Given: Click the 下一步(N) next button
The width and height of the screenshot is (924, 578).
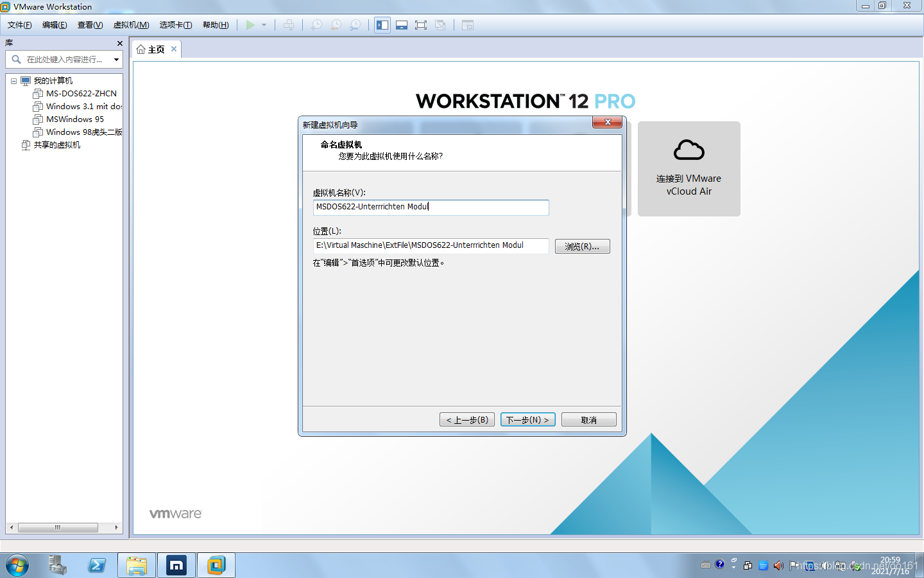Looking at the screenshot, I should tap(527, 420).
